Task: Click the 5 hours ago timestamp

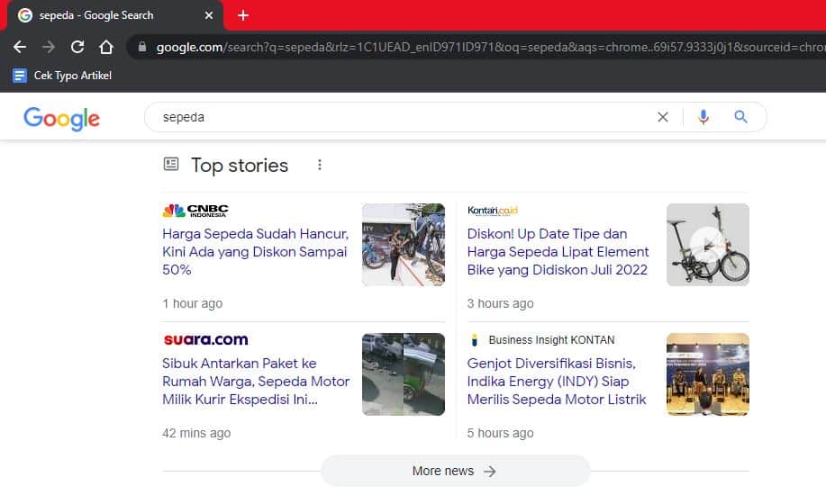Action: [x=501, y=433]
